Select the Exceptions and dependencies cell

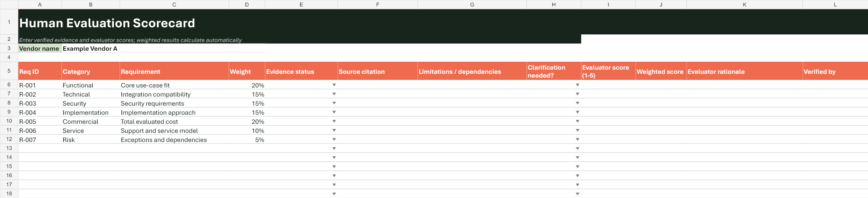(174, 139)
